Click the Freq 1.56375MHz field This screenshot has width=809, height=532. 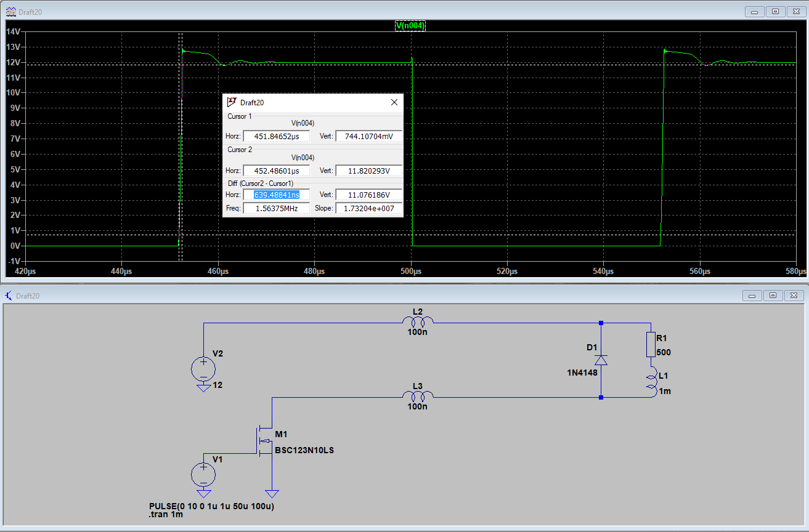[276, 208]
